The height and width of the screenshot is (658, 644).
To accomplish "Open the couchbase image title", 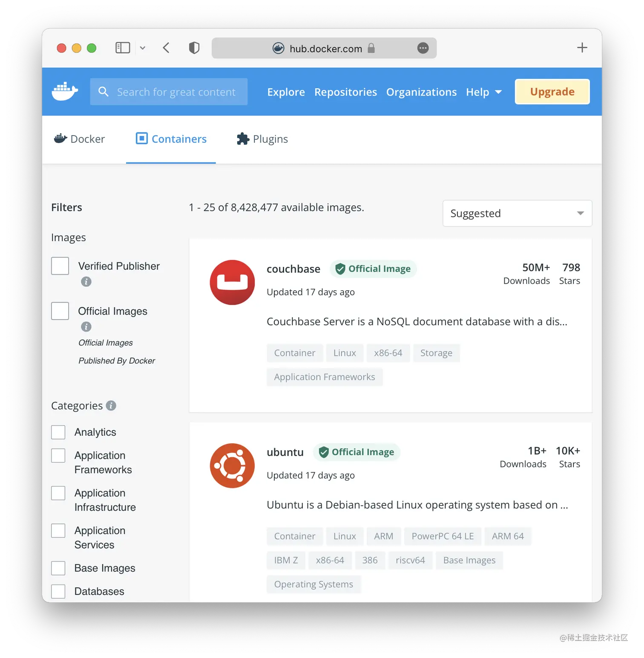I will coord(293,269).
